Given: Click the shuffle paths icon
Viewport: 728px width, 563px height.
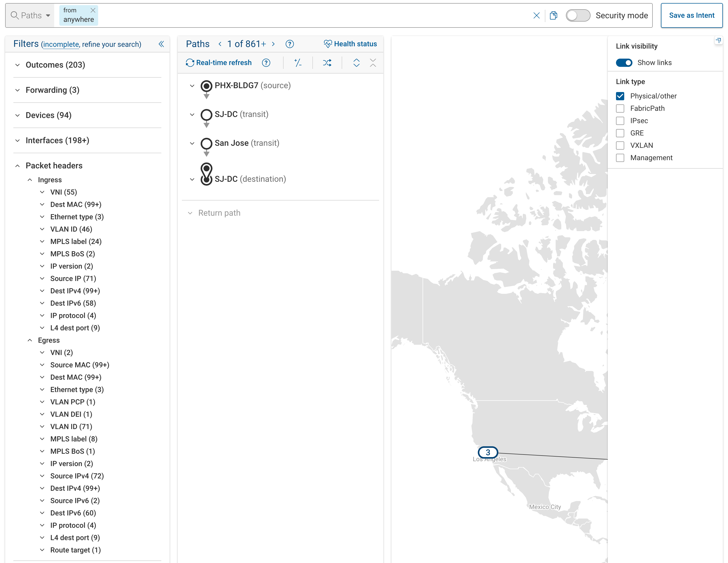Looking at the screenshot, I should pyautogui.click(x=327, y=63).
